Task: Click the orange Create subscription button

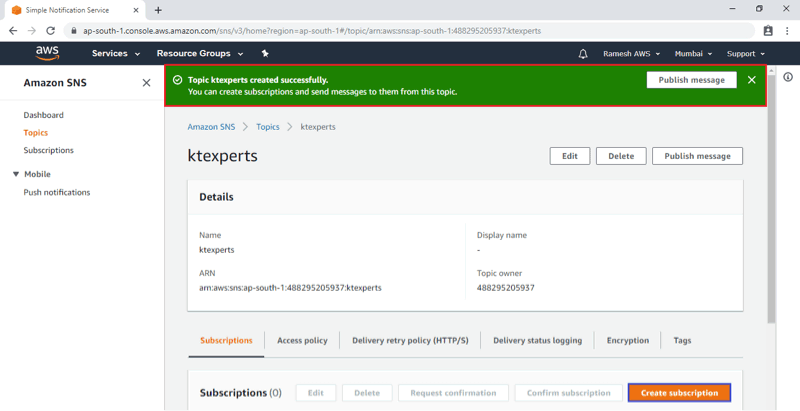Action: click(679, 393)
